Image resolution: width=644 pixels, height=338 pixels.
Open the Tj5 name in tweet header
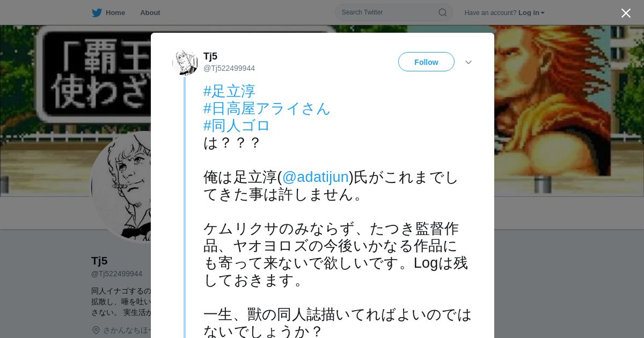tap(210, 56)
